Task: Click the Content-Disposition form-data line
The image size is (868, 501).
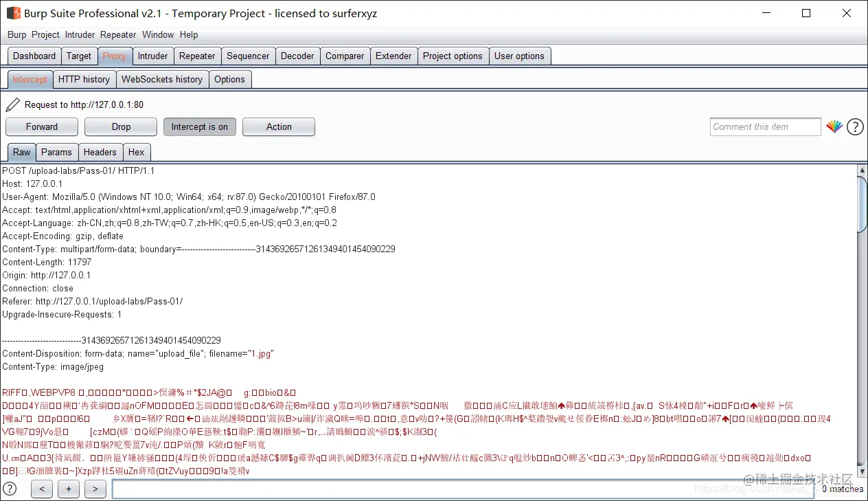Action: [x=138, y=354]
